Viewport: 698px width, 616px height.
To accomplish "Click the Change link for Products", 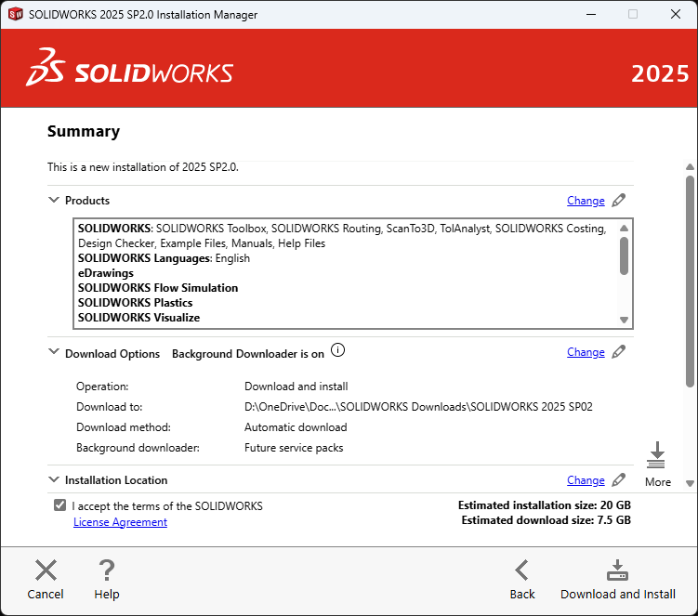I will point(586,201).
